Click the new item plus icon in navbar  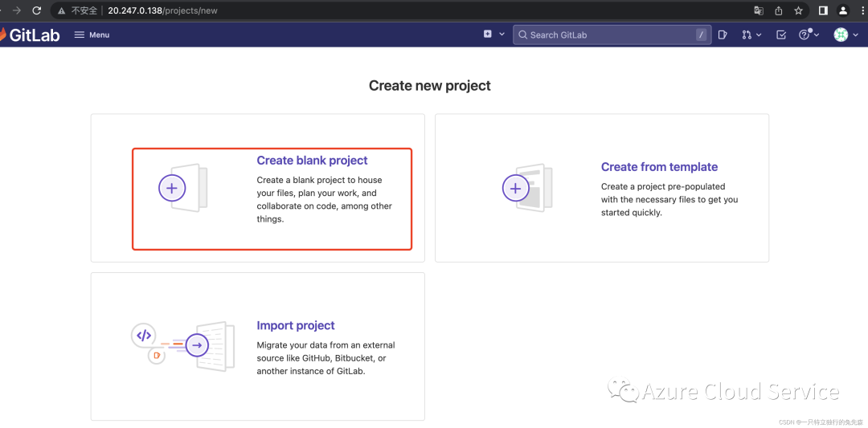pyautogui.click(x=488, y=35)
